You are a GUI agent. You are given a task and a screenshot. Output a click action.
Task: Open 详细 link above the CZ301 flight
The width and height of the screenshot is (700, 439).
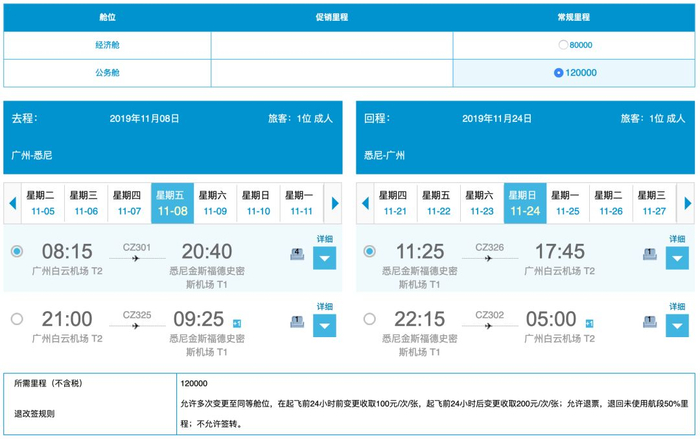tap(325, 239)
